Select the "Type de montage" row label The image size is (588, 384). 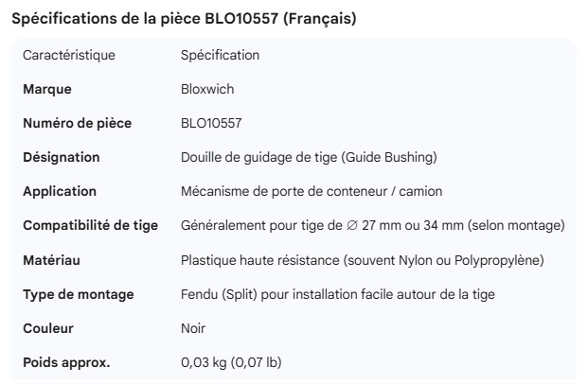point(79,294)
